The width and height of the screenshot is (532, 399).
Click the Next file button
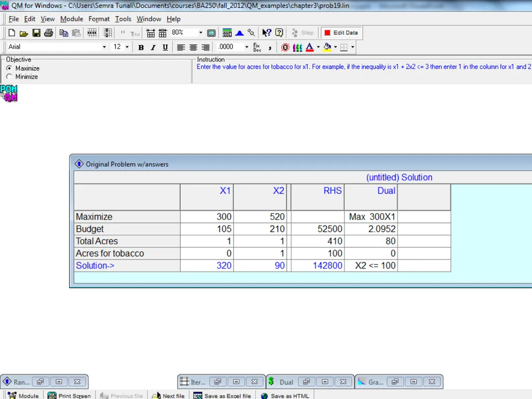[168, 395]
